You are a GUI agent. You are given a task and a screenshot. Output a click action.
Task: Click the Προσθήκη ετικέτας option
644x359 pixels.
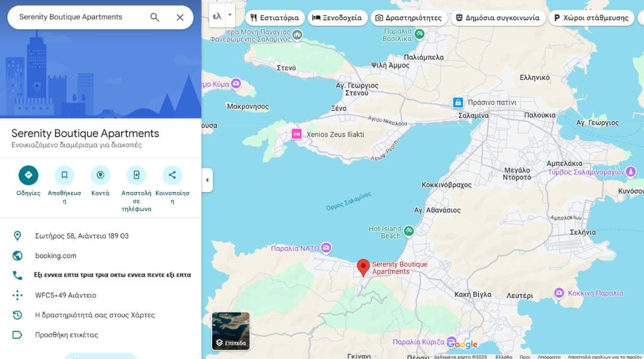tap(67, 335)
